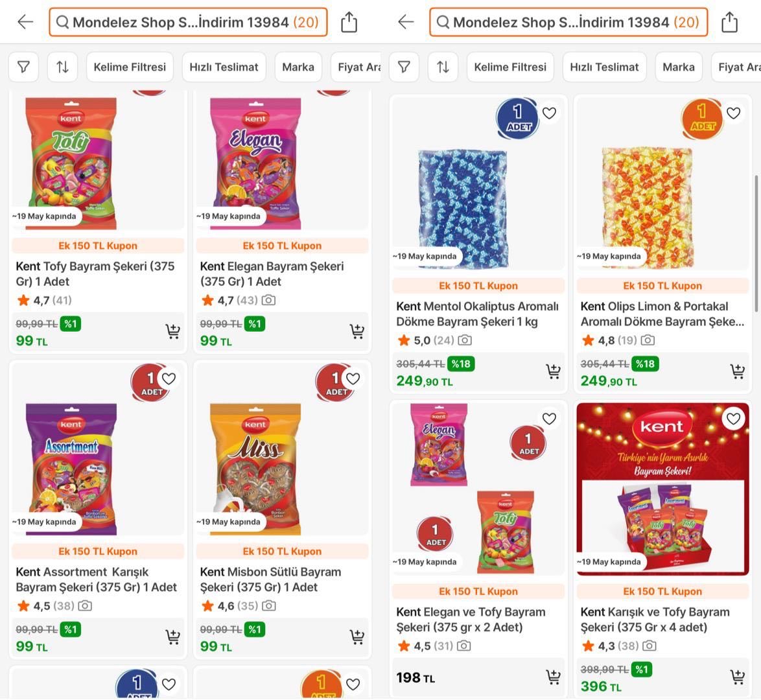Image resolution: width=761 pixels, height=700 pixels.
Task: Select Hızlı Teslimat chip in left screen
Action: pyautogui.click(x=224, y=67)
